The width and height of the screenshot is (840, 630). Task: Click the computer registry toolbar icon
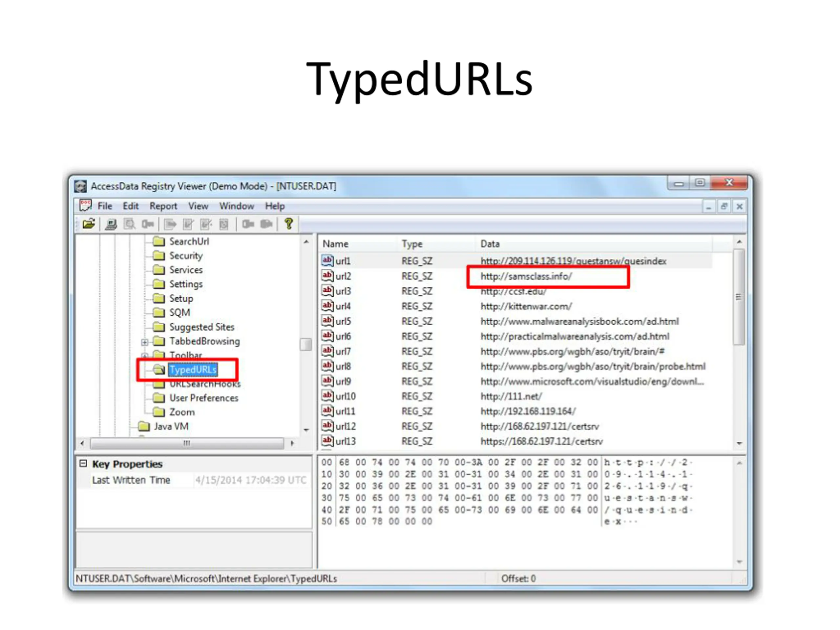click(111, 224)
